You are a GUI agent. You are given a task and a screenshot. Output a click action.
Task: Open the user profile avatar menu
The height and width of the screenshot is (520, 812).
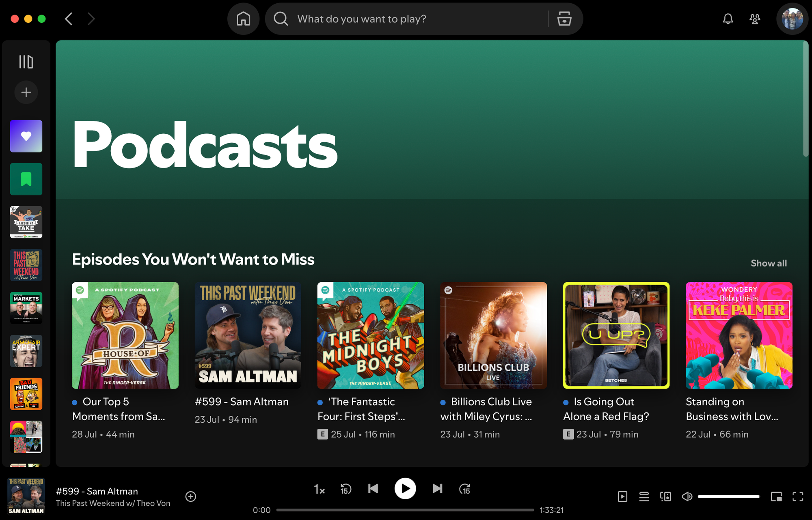pos(792,19)
